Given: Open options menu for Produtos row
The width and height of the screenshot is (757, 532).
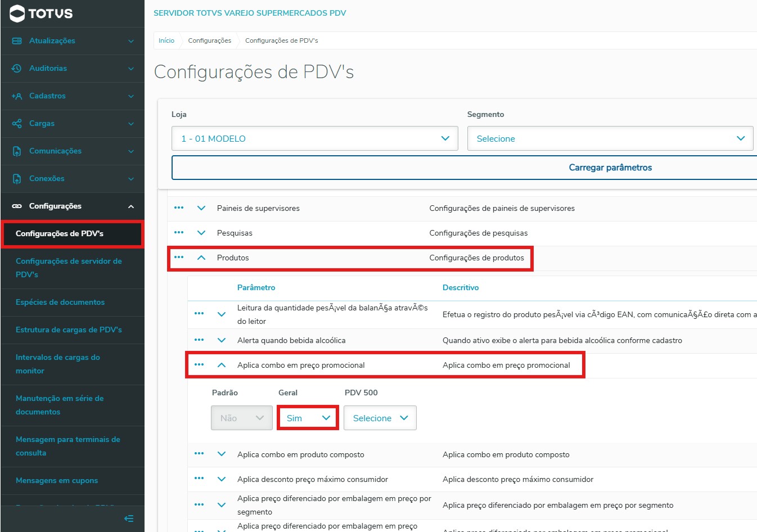Looking at the screenshot, I should (x=179, y=258).
